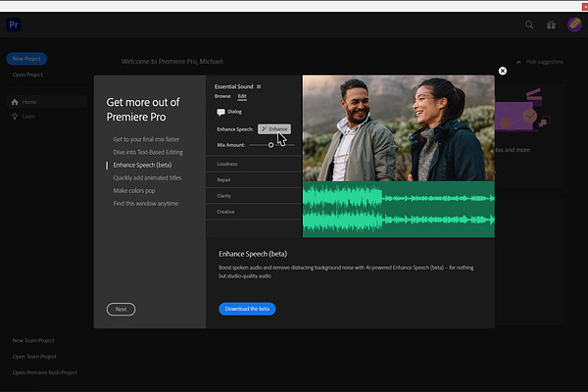Select Dive into Text-Based Editing
Image resolution: width=588 pixels, height=392 pixels.
click(x=148, y=152)
